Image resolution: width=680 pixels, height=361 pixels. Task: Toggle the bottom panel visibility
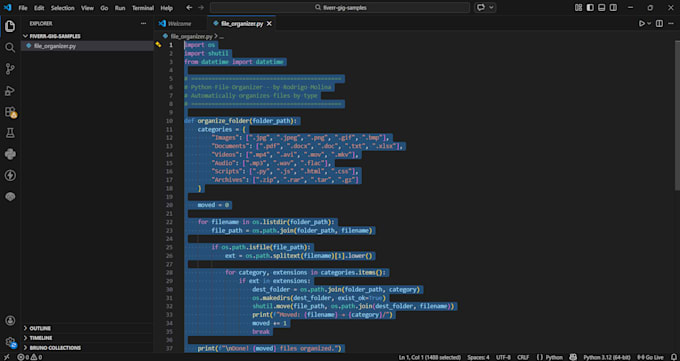[x=602, y=7]
